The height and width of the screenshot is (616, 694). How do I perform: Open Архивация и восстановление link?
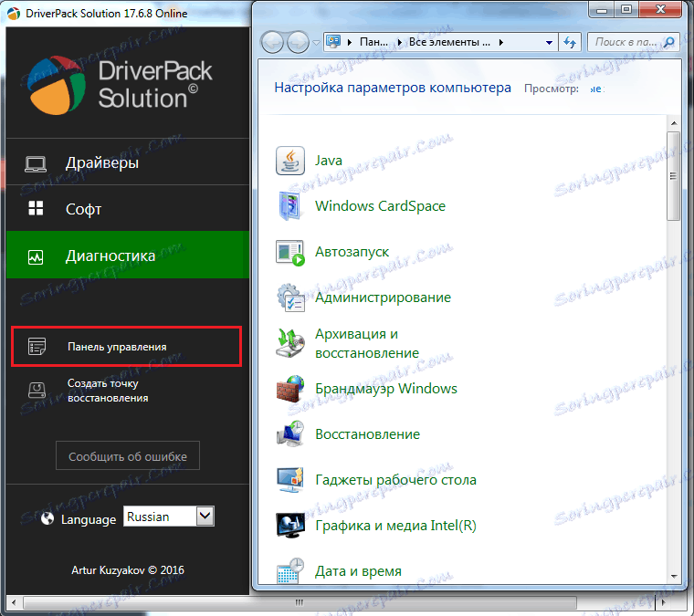pyautogui.click(x=367, y=343)
